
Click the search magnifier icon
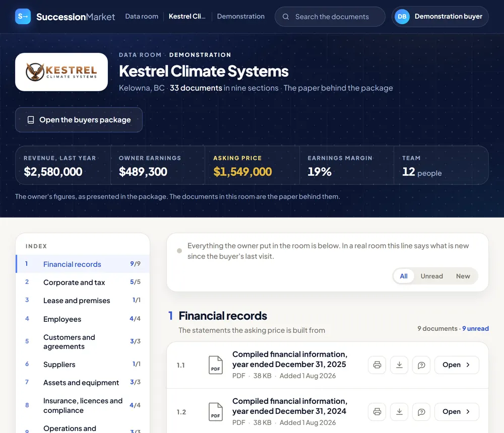point(285,17)
